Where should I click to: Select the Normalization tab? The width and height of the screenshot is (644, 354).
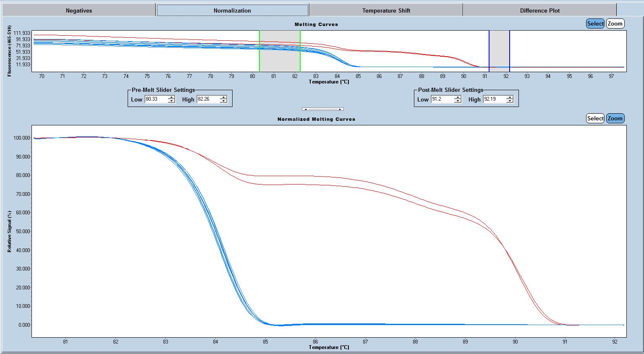(x=232, y=10)
